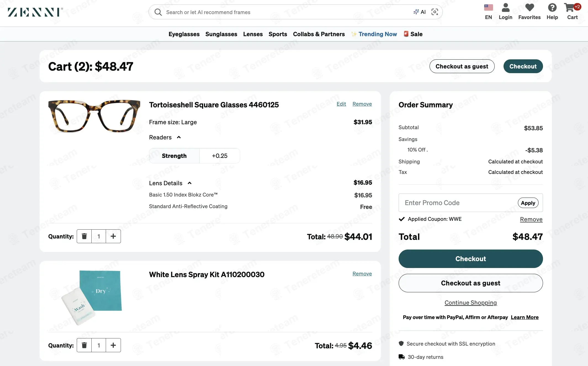Image resolution: width=588 pixels, height=366 pixels.
Task: Click Tortoiseshell Square Glasses 4460125 title
Action: pos(214,105)
